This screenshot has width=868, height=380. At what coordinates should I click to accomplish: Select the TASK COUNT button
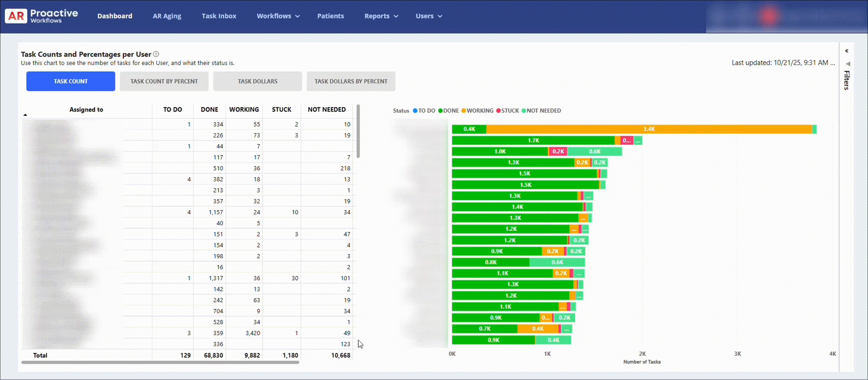(x=70, y=81)
